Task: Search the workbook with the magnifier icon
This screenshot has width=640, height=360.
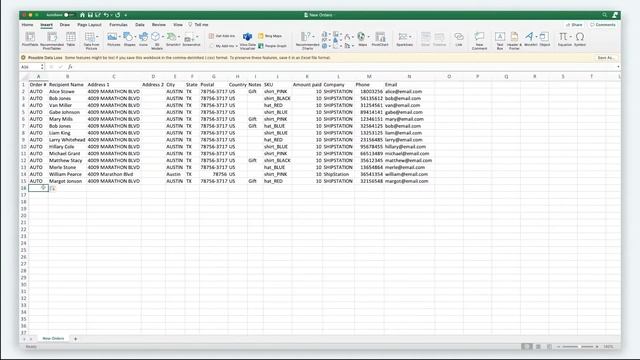Action: [x=604, y=15]
